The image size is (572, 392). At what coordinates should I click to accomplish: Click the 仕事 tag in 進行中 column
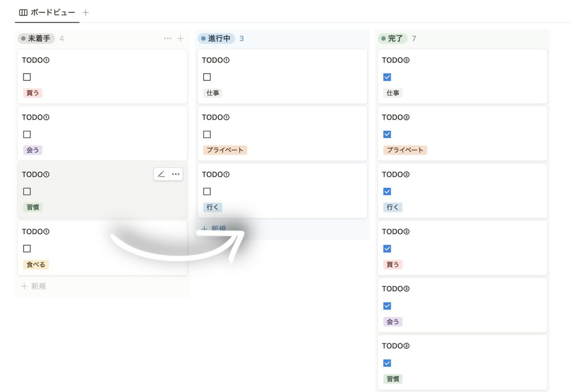213,93
